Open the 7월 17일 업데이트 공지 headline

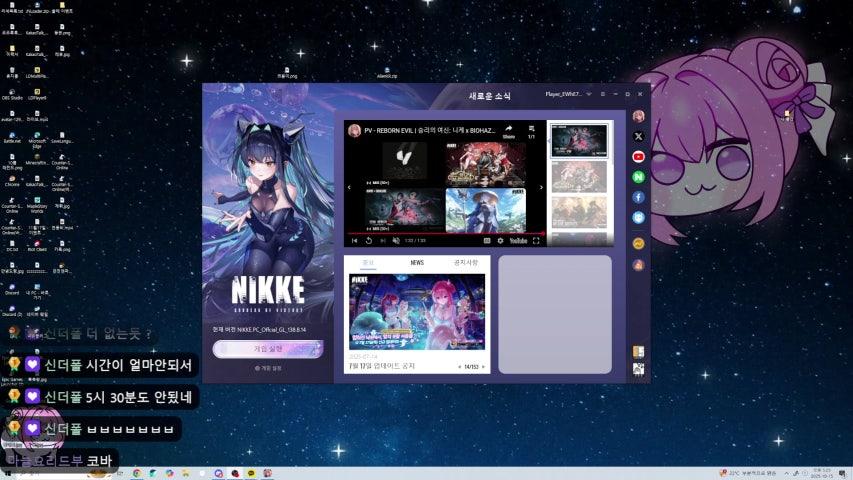pyautogui.click(x=382, y=366)
